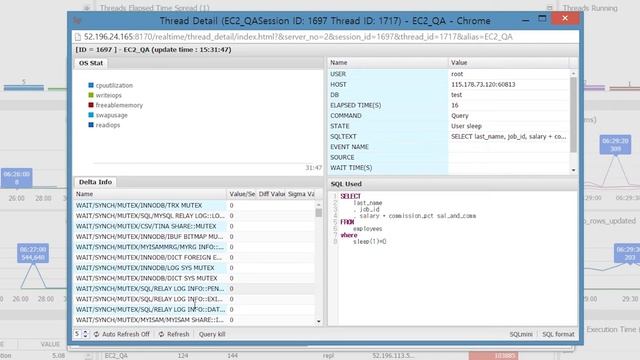Sort by Value/Sec column in Delta Info
Viewport: 640px width, 360px height.
pyautogui.click(x=241, y=194)
